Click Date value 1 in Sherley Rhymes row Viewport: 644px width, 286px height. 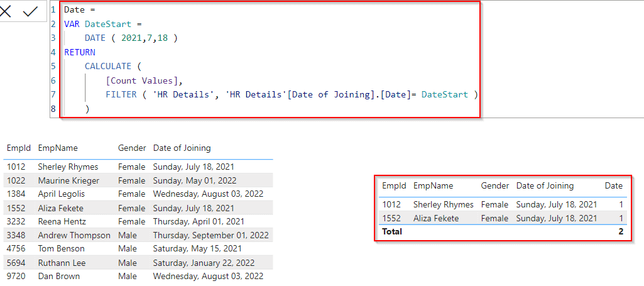[621, 204]
